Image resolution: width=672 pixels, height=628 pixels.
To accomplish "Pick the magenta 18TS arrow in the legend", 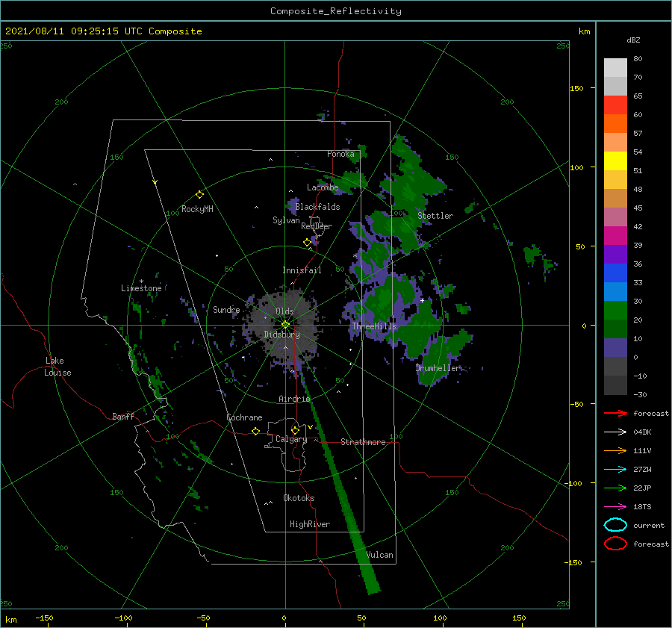I will click(x=615, y=507).
